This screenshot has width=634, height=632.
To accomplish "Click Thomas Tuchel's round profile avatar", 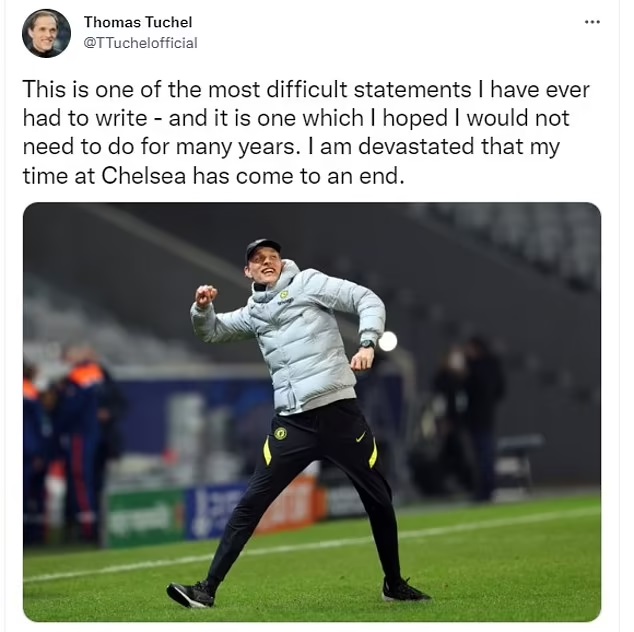I will tap(46, 33).
